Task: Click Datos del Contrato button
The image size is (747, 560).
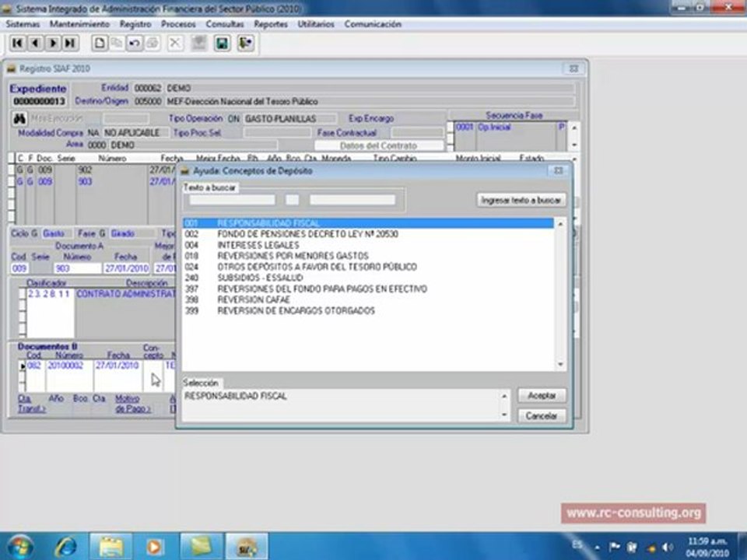Action: tap(379, 145)
